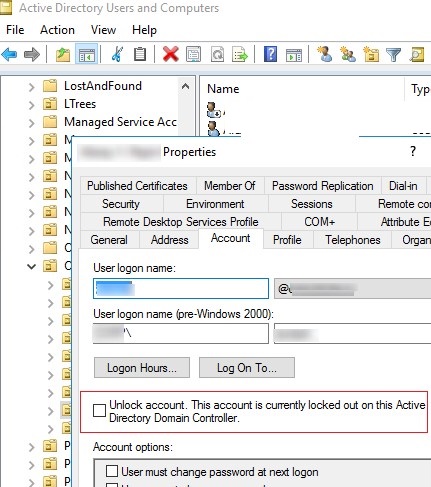Click the Refresh toolbar icon
This screenshot has height=487, width=431.
point(217,54)
